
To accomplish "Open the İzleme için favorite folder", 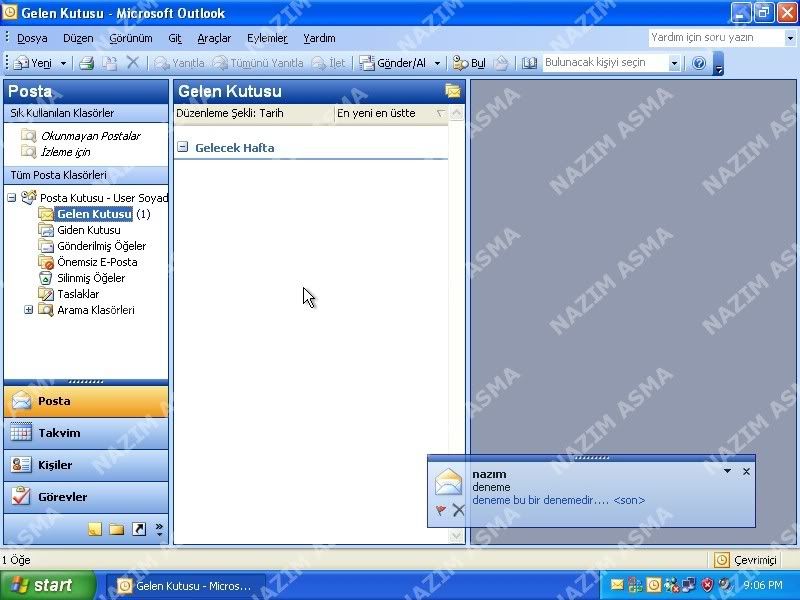I will pyautogui.click(x=65, y=152).
